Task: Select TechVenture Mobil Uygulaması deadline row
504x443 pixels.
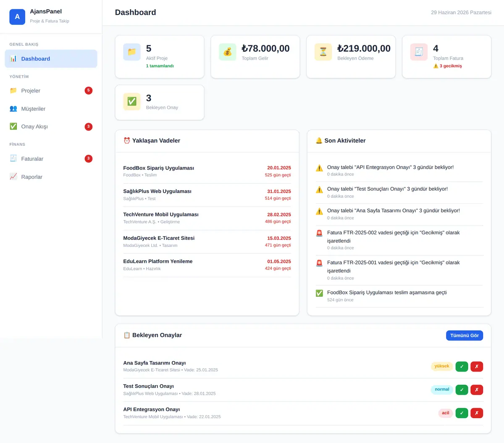Action: [207, 218]
